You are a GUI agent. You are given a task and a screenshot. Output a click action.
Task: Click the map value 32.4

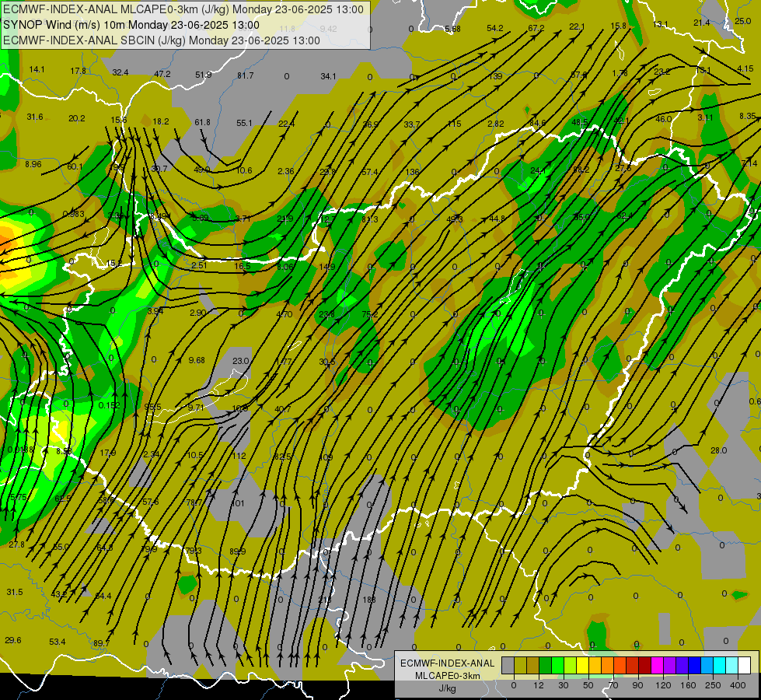pos(120,72)
